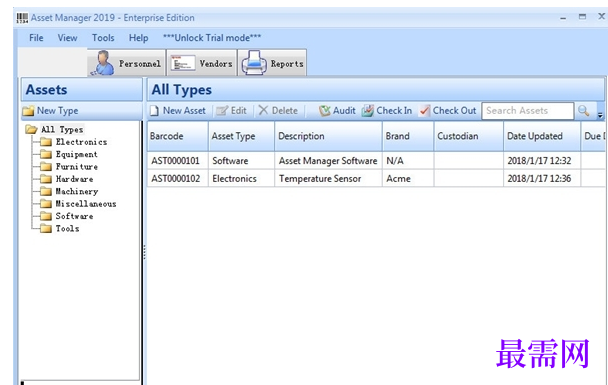Open the Vendors card icon
The image size is (608, 385).
183,63
